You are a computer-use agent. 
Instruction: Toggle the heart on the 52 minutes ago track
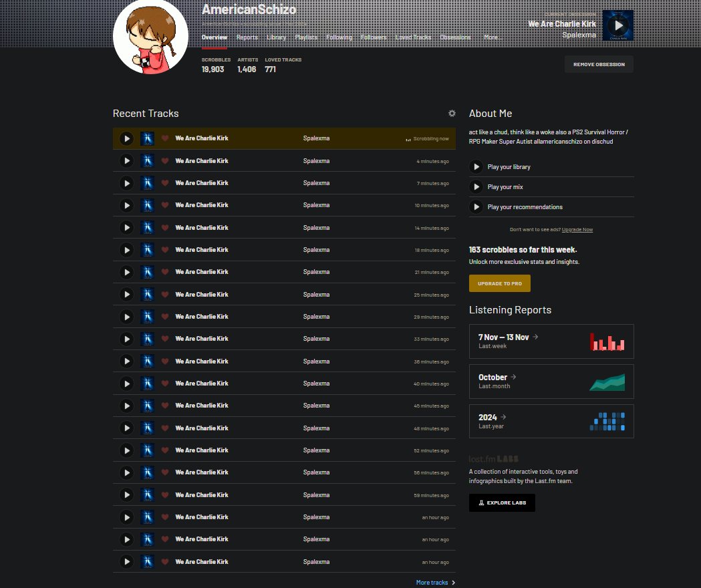pos(165,450)
